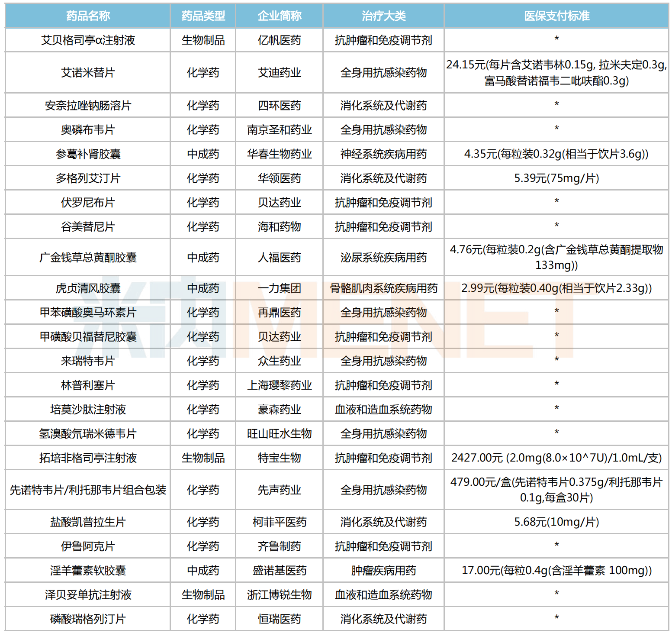The width and height of the screenshot is (672, 633).
Task: Click the 磷酸瑞格列汀片 drug name cell
Action: 88,619
